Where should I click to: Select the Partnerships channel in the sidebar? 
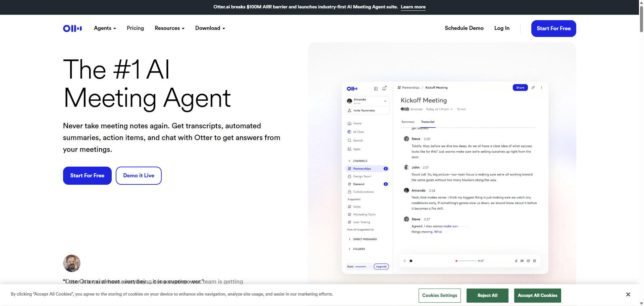[367, 169]
